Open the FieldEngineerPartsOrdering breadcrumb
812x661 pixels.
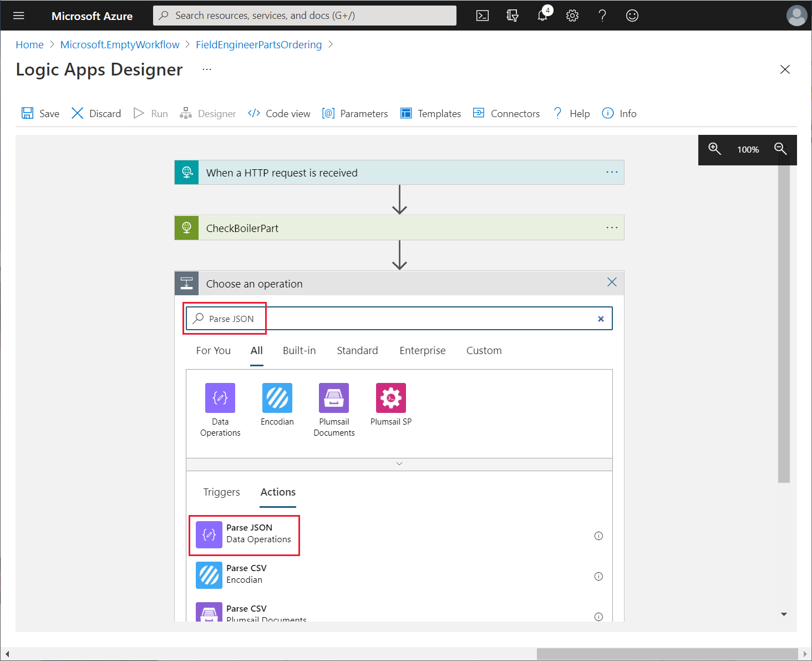(x=259, y=44)
